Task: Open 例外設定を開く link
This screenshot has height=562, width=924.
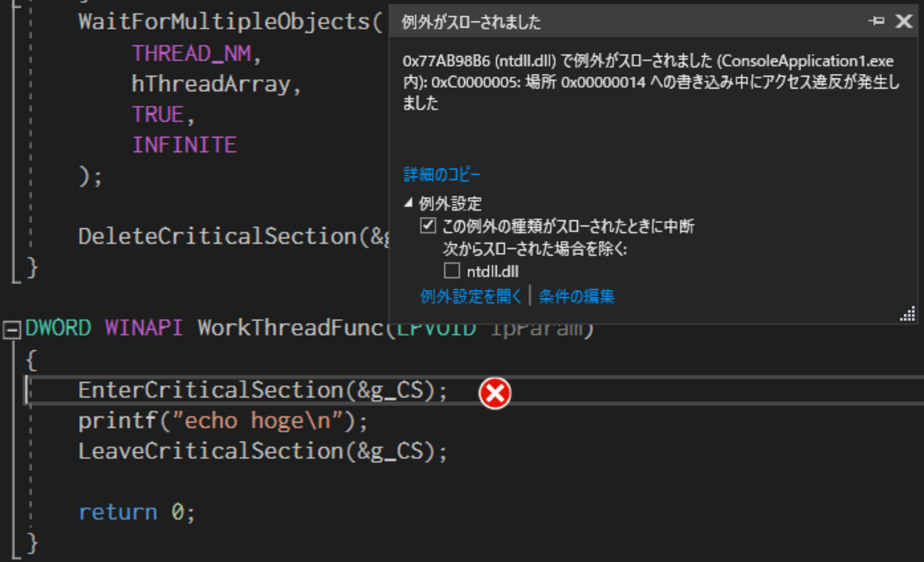Action: coord(471,296)
